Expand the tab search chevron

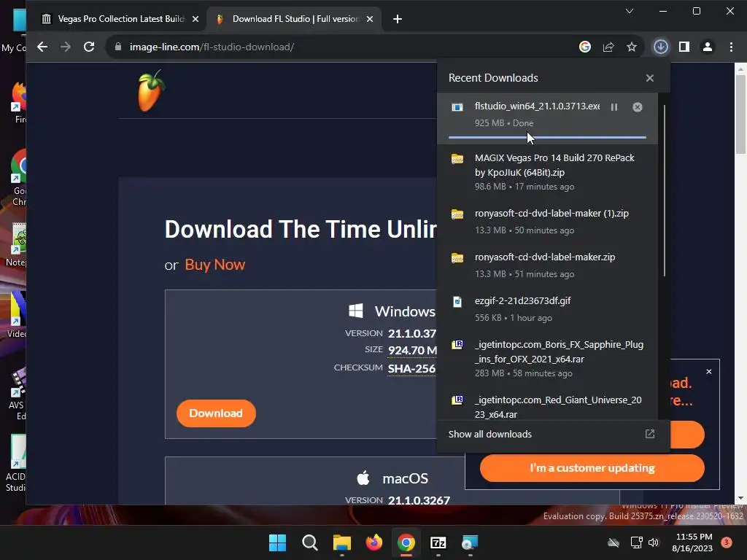pos(630,11)
